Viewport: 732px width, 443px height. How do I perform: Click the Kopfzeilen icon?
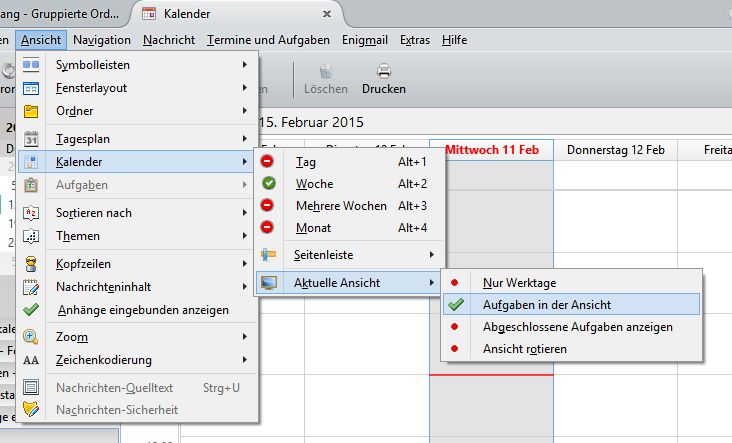31,263
